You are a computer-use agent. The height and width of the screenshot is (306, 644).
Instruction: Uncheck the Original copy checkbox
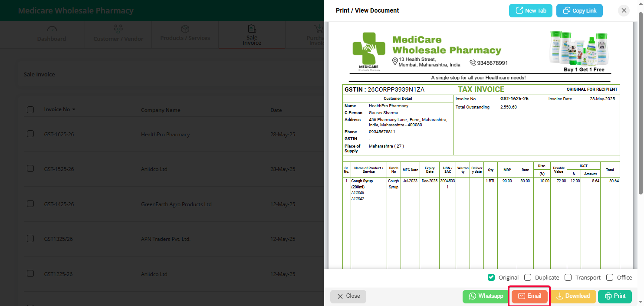point(491,277)
